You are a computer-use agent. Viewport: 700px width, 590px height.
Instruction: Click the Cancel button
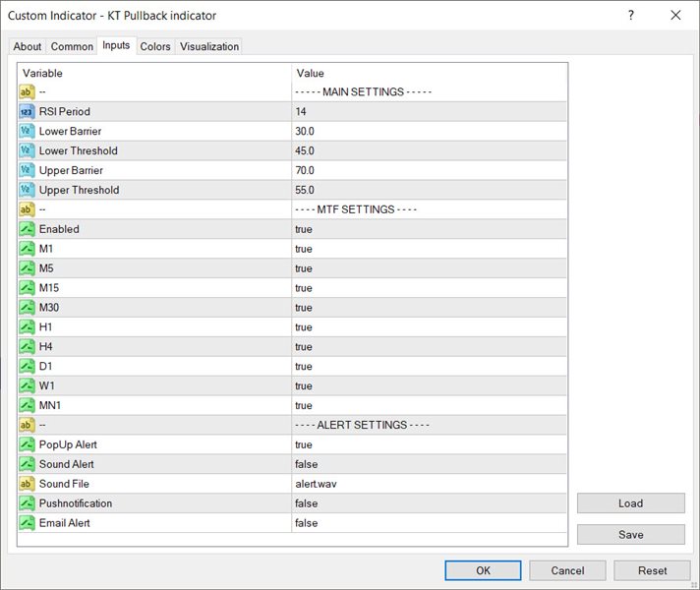click(x=567, y=570)
